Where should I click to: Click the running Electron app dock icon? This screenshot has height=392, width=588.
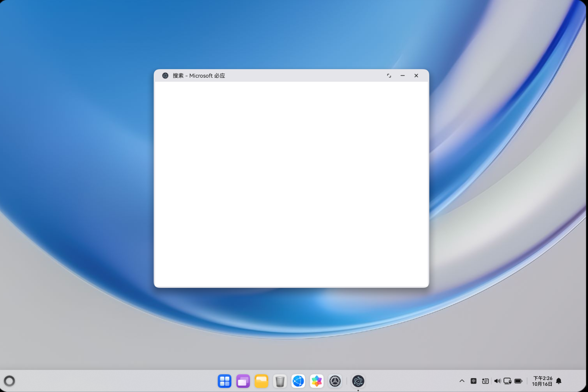click(358, 381)
